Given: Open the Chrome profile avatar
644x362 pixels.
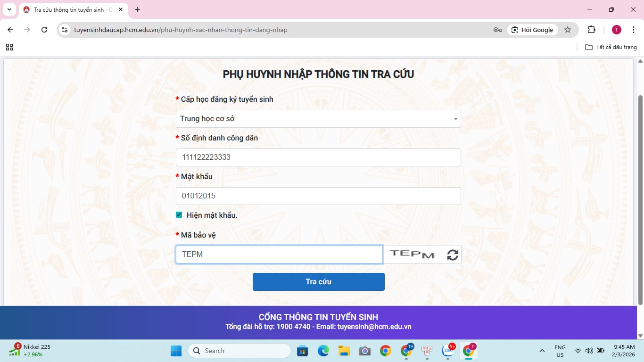Looking at the screenshot, I should [x=616, y=30].
